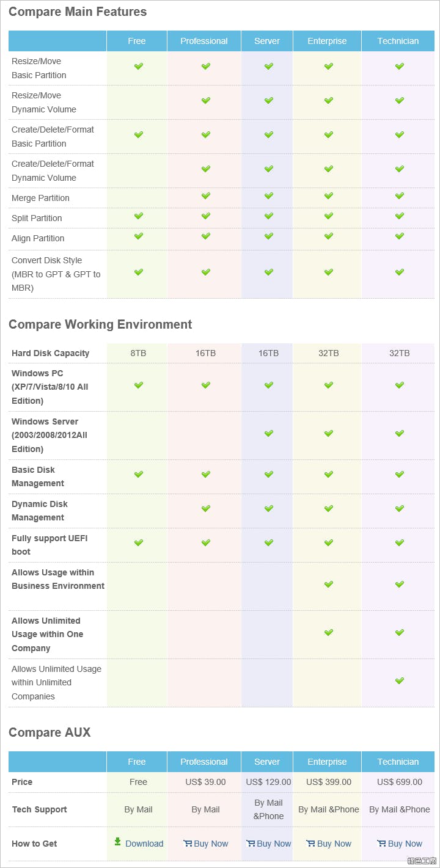Select the Technician header in Compare AUX
Screen dimensions: 440x868
pos(398,762)
